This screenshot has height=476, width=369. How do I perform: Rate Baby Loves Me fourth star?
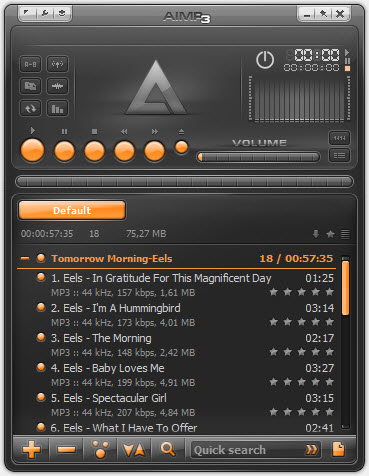click(315, 382)
